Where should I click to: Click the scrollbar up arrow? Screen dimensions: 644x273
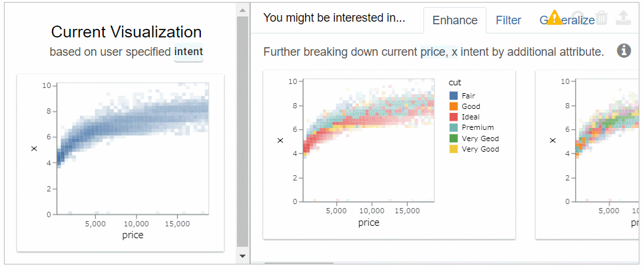click(x=242, y=10)
